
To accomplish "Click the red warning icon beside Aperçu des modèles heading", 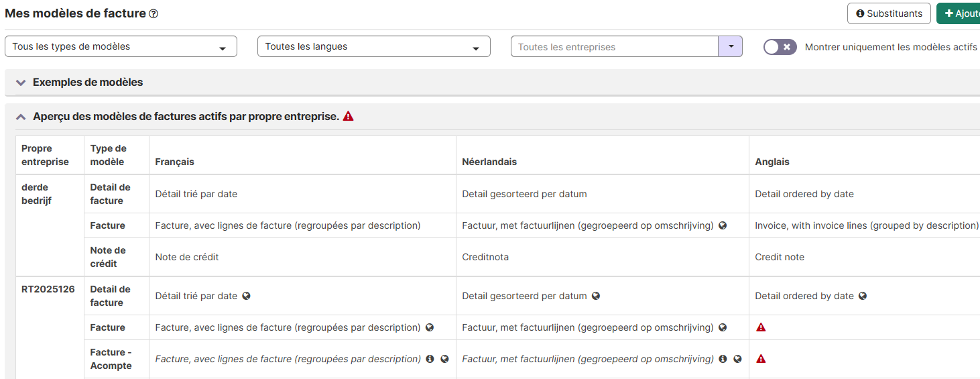I will [348, 116].
